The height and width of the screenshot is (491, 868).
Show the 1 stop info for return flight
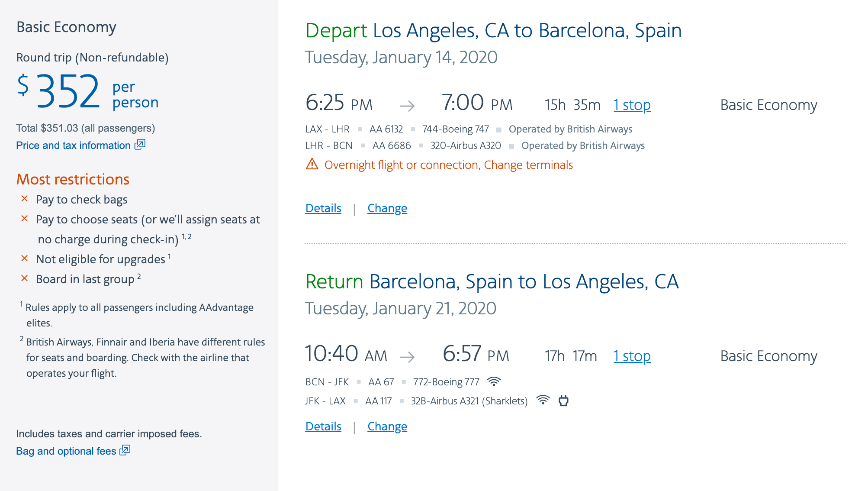pyautogui.click(x=632, y=356)
